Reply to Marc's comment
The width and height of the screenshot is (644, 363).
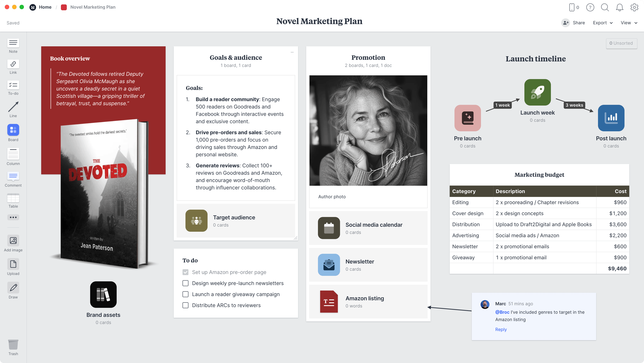(501, 329)
